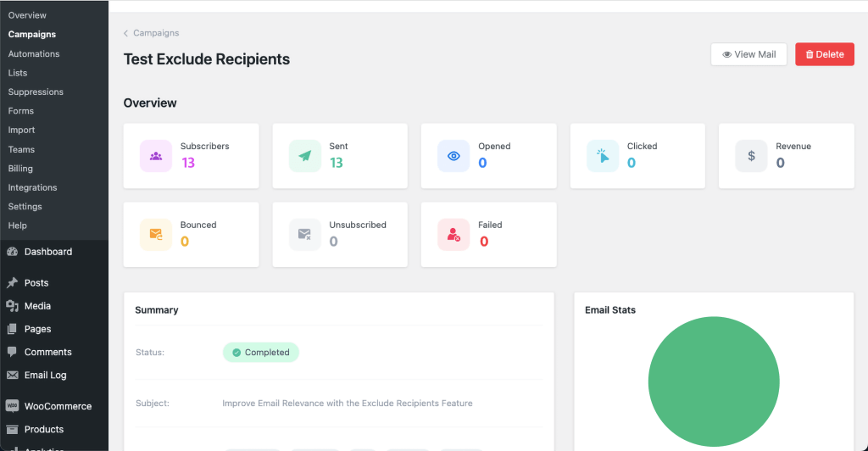
Task: Click the Unsubscribed count 0
Action: tap(334, 242)
